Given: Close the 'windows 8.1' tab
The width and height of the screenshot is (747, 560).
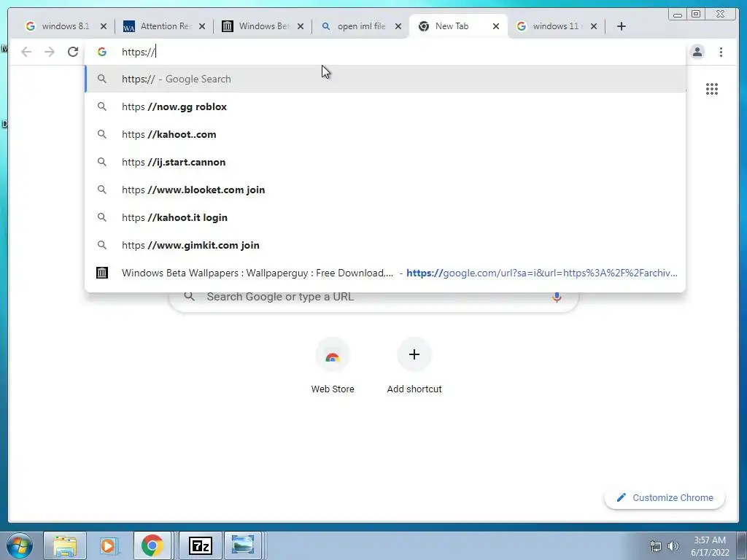Looking at the screenshot, I should click(104, 26).
